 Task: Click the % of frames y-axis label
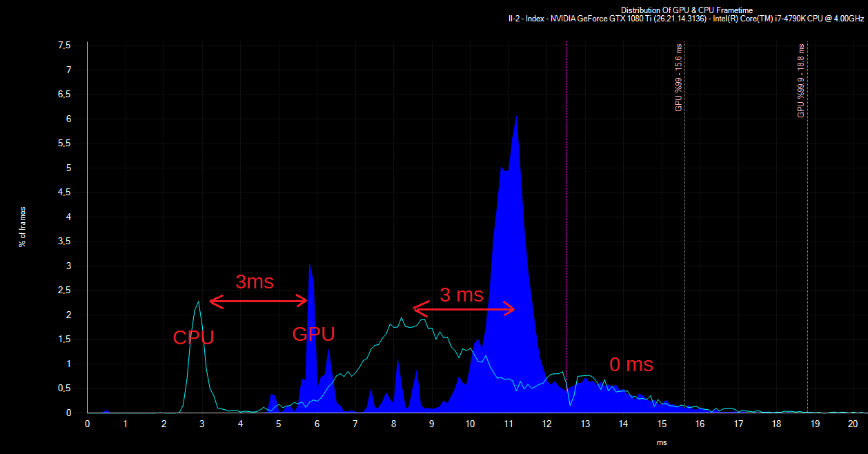pos(23,226)
